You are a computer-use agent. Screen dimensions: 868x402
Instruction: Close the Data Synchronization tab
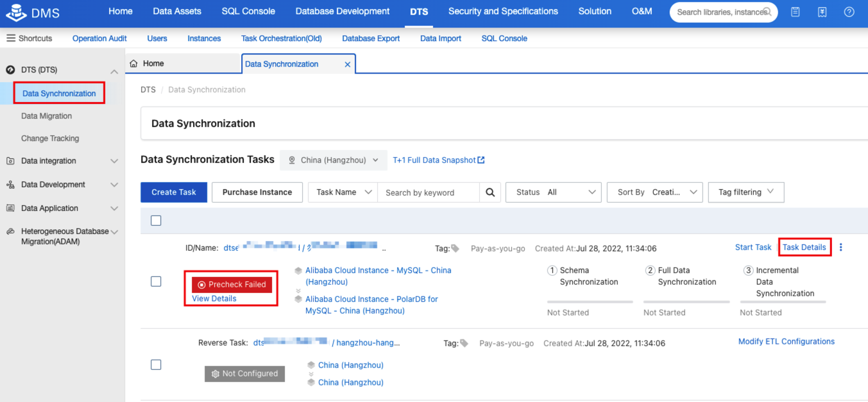point(348,64)
